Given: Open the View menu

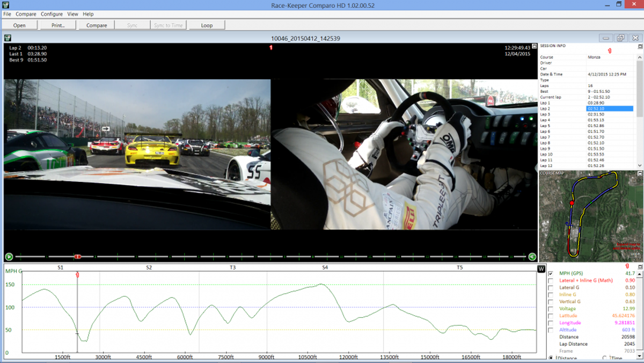Looking at the screenshot, I should click(72, 14).
